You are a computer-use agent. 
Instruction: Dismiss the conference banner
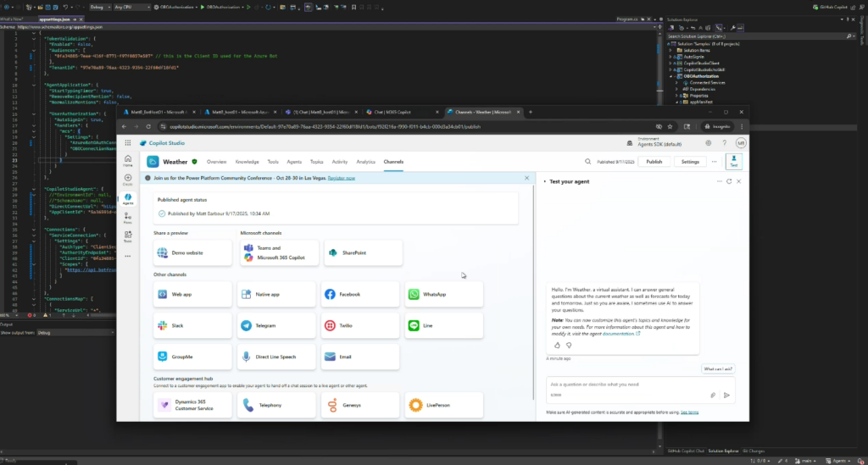point(526,178)
